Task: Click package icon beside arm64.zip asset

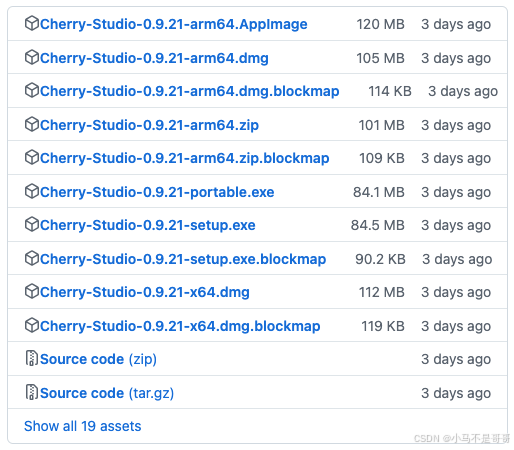Action: point(32,125)
